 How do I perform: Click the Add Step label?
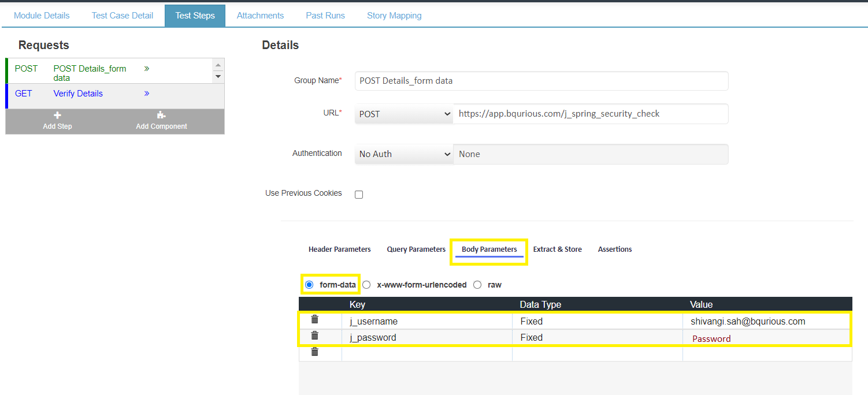(x=57, y=126)
